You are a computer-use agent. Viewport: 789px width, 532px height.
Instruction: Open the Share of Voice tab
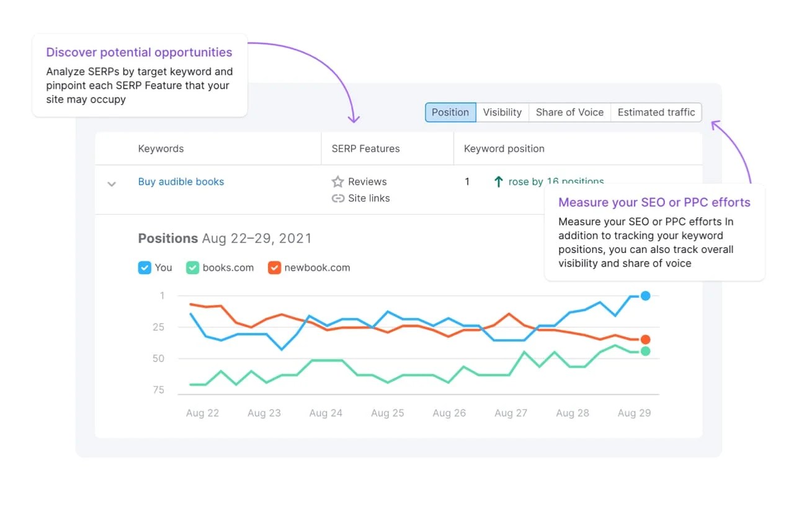[x=569, y=112]
